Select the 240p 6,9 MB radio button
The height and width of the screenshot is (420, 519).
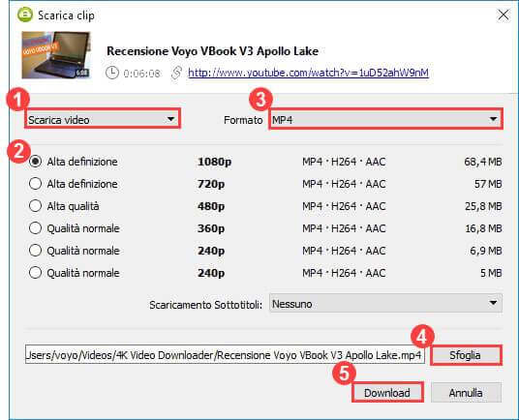coord(36,251)
